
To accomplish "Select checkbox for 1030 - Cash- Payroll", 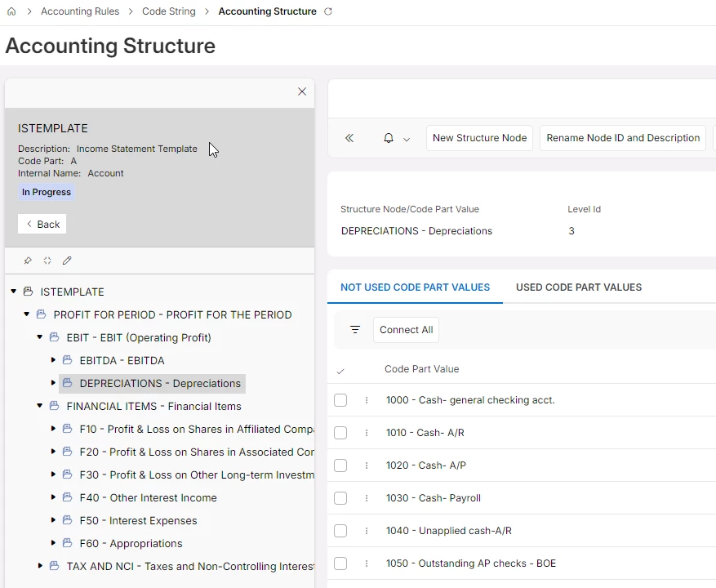I will pos(340,498).
